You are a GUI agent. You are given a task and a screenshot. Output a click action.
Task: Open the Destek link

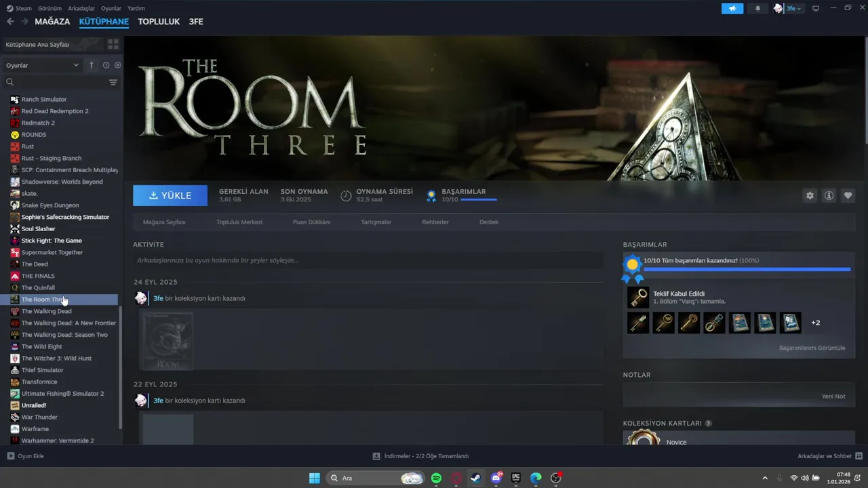pos(489,222)
